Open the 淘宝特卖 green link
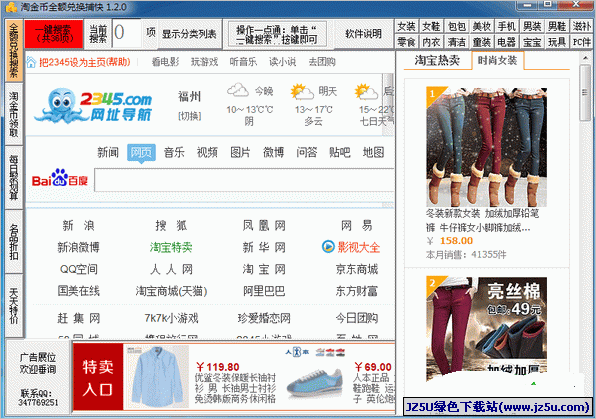The image size is (596, 419). (171, 248)
